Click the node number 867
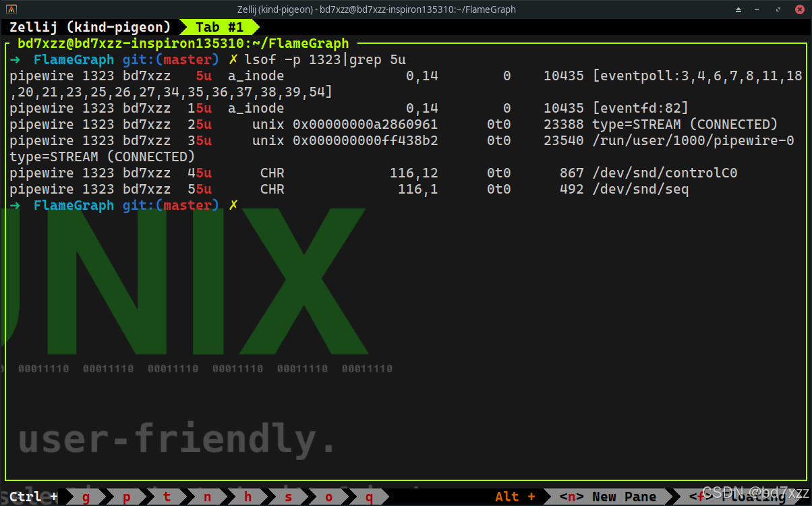Image resolution: width=812 pixels, height=506 pixels. (572, 173)
